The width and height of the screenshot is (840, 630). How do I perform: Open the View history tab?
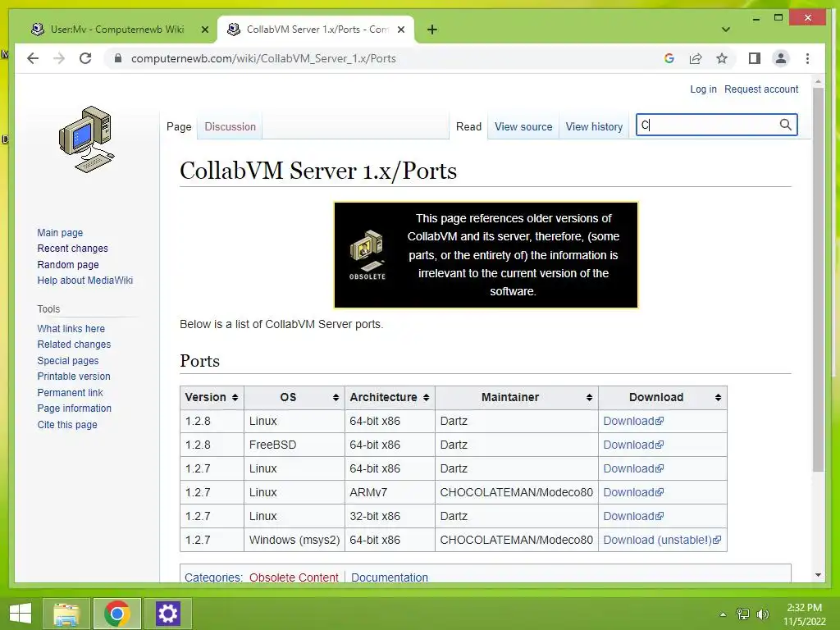coord(594,127)
